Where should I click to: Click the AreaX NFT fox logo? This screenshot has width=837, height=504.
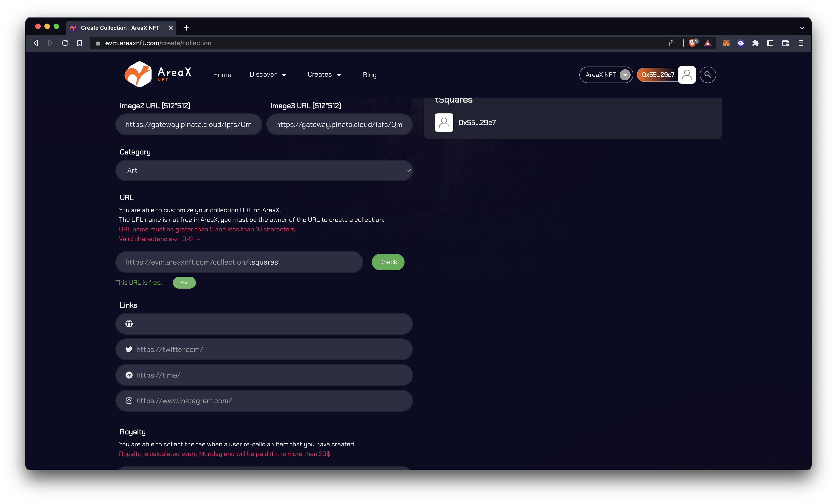pyautogui.click(x=138, y=74)
